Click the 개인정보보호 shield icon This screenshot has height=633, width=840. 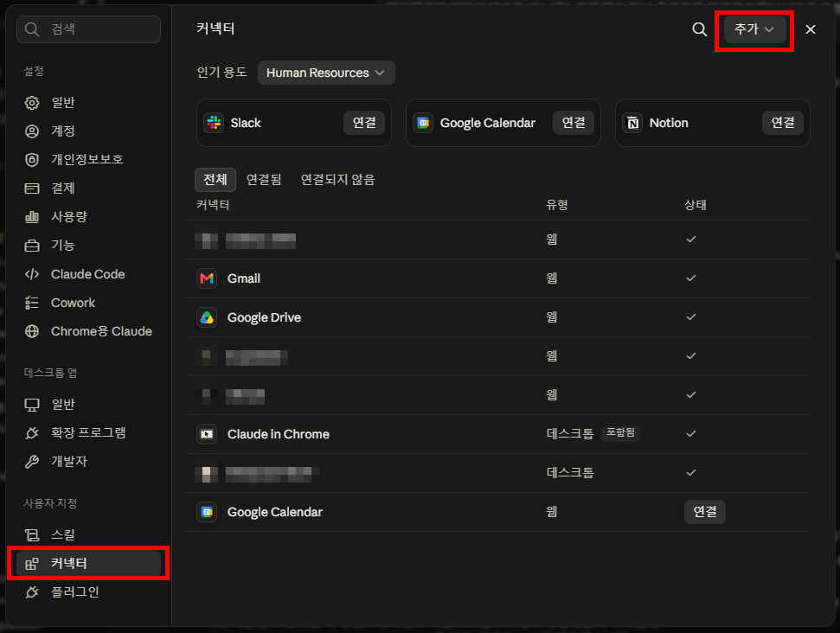[x=32, y=160]
